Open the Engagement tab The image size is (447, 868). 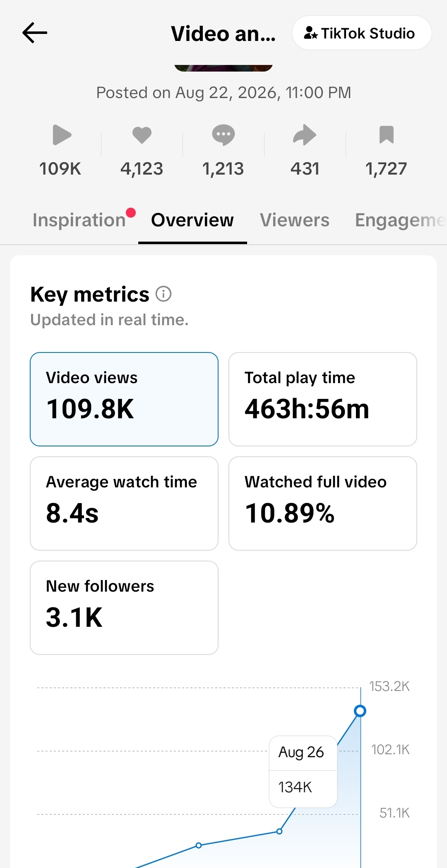click(x=400, y=220)
